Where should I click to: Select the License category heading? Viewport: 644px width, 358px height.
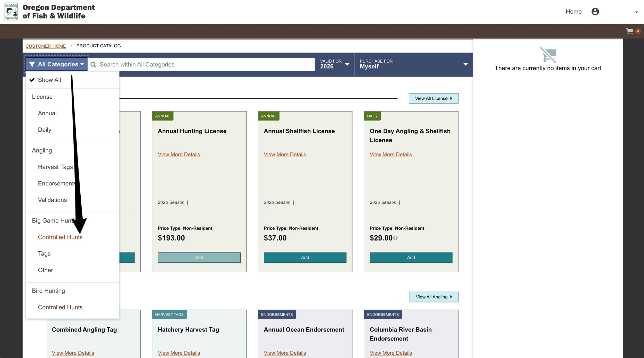click(x=42, y=97)
